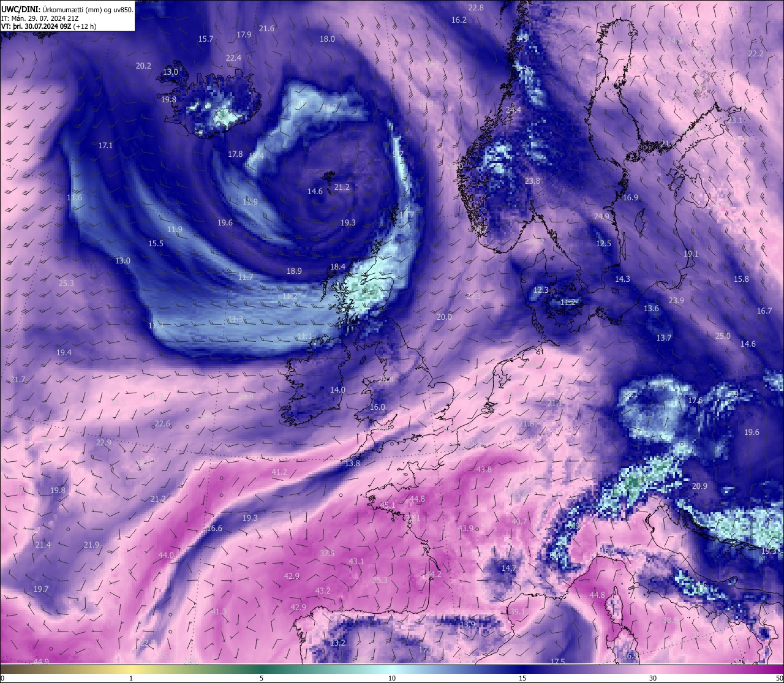Click the 15.7 value north of Iceland
The image size is (784, 683).
point(206,39)
